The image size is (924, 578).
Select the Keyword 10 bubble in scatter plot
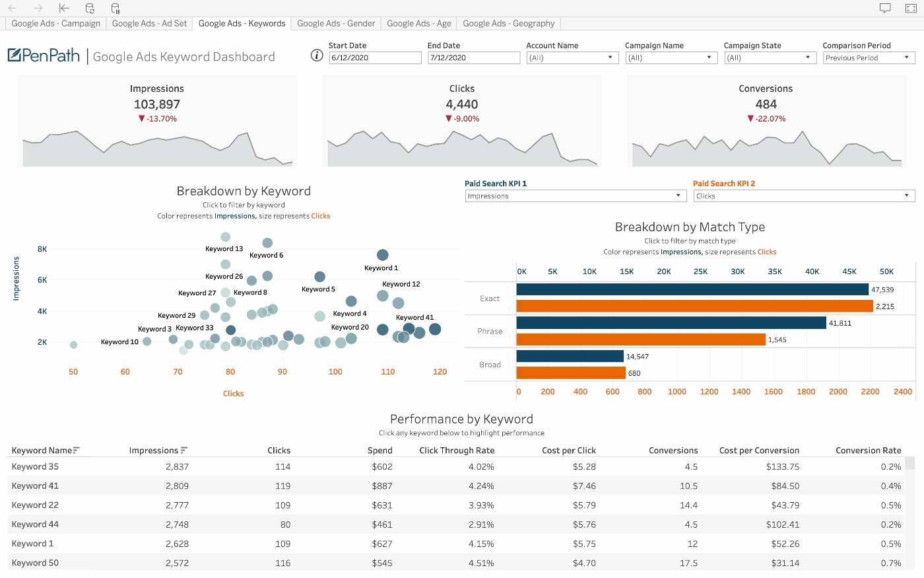tap(147, 342)
